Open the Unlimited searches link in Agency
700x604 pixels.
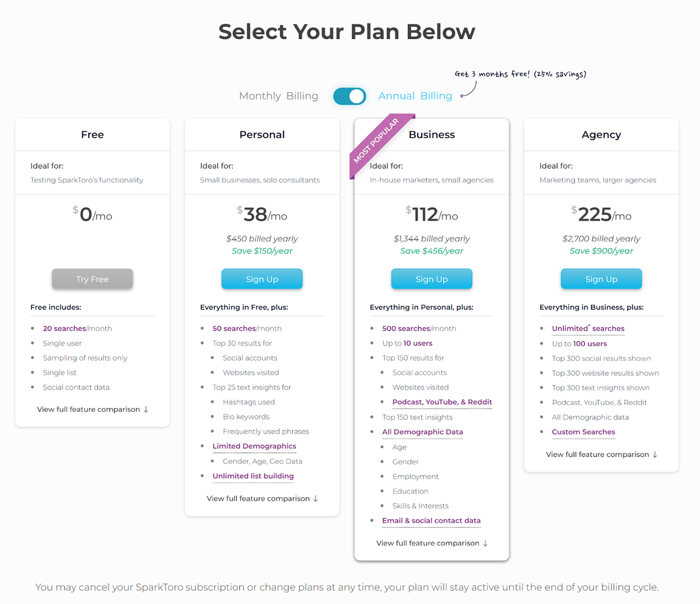[588, 328]
